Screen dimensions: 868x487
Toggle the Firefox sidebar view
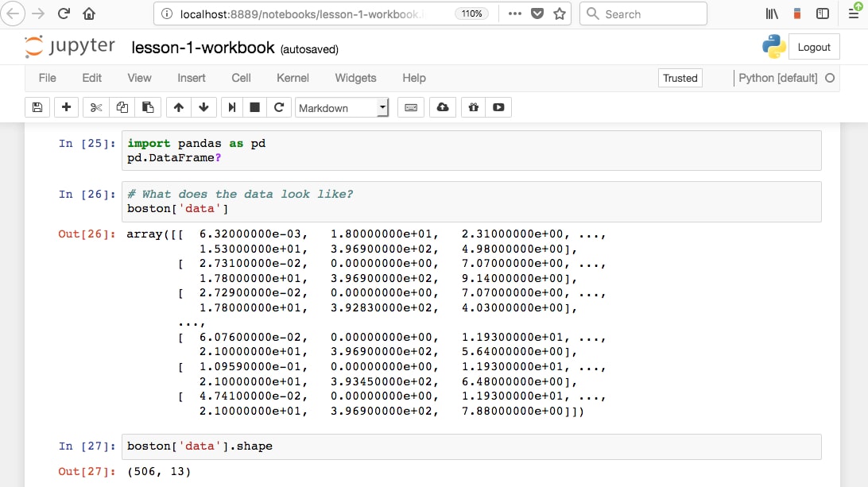(x=823, y=14)
